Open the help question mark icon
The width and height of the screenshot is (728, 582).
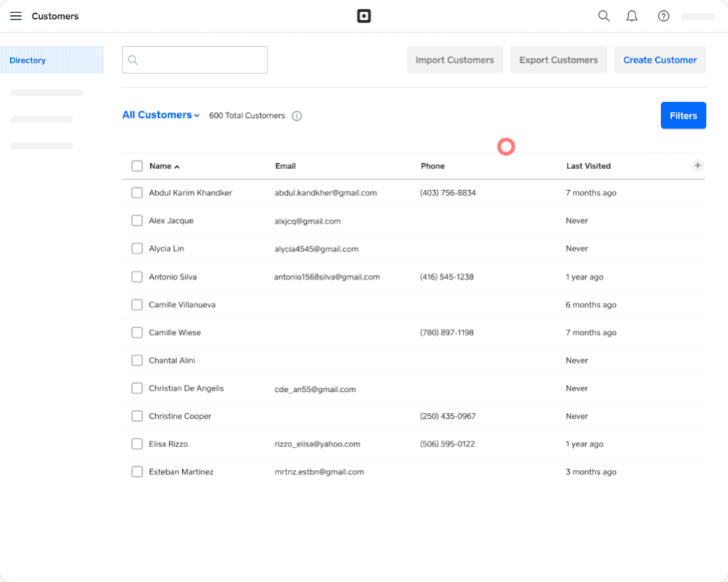pyautogui.click(x=663, y=16)
